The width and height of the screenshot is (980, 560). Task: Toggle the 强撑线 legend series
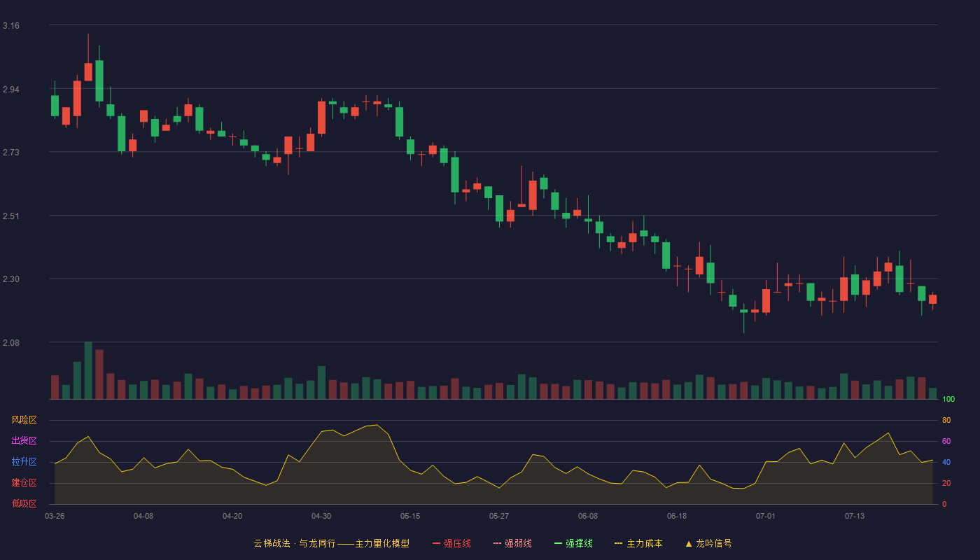pos(573,543)
